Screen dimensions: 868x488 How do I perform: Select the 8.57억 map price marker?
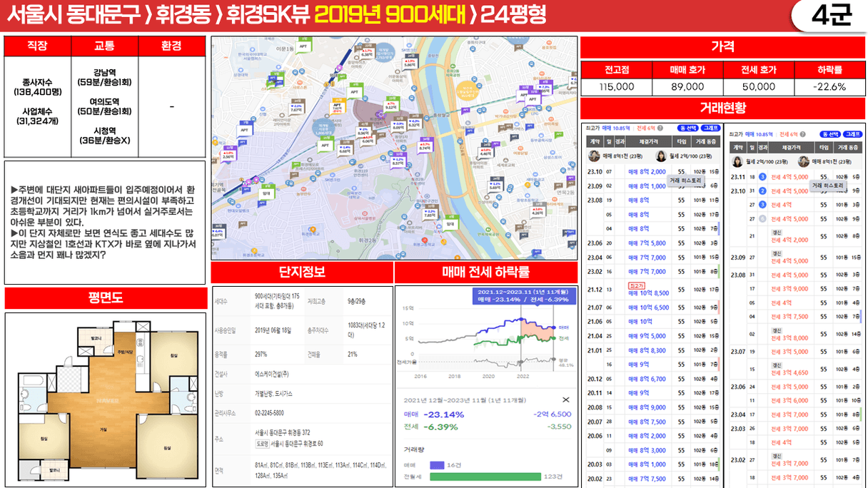pos(398,160)
